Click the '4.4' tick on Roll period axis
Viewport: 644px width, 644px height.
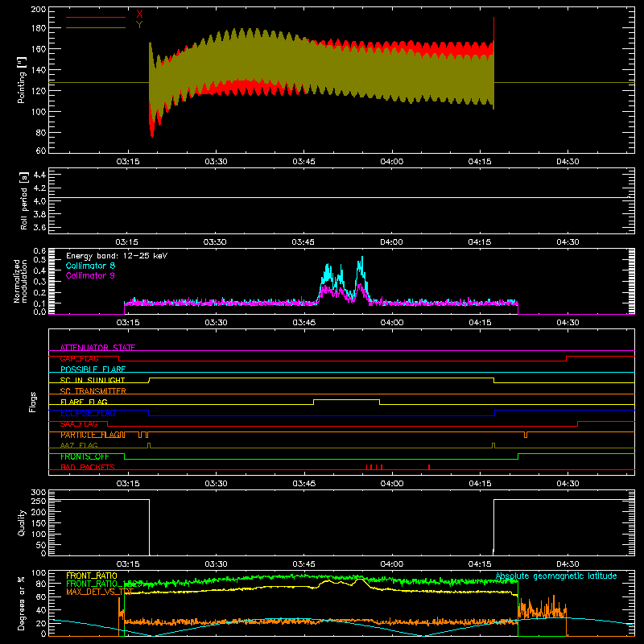pyautogui.click(x=39, y=175)
